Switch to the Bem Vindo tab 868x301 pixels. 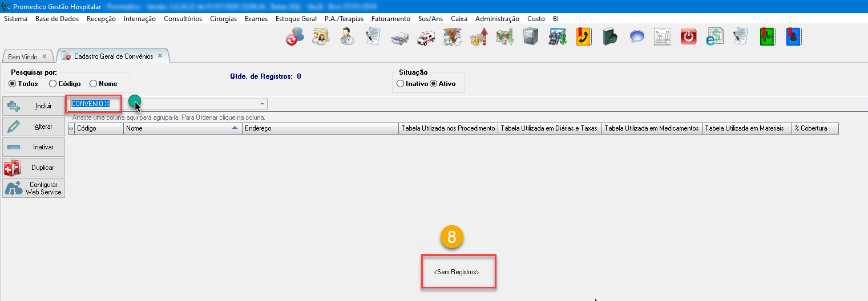[23, 57]
